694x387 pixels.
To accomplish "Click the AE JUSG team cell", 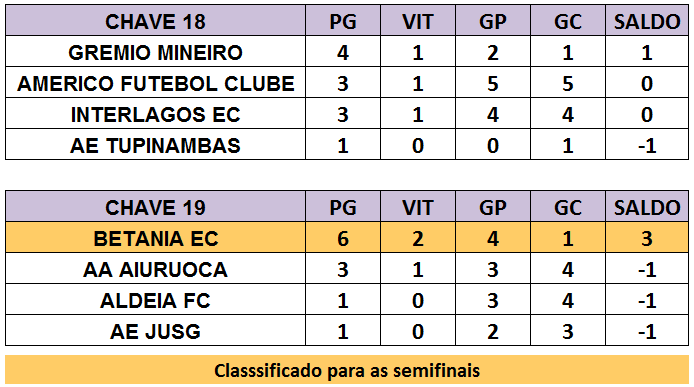I will tap(155, 330).
